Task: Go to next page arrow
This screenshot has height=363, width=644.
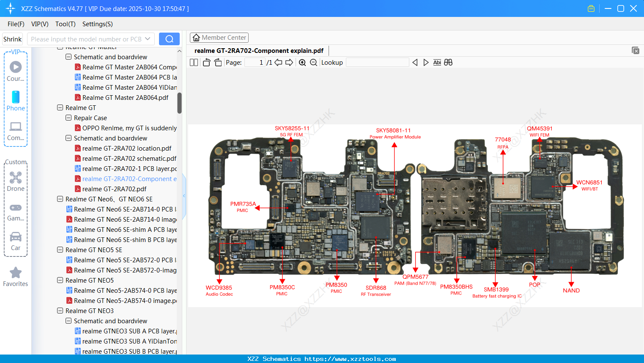Action: point(289,63)
